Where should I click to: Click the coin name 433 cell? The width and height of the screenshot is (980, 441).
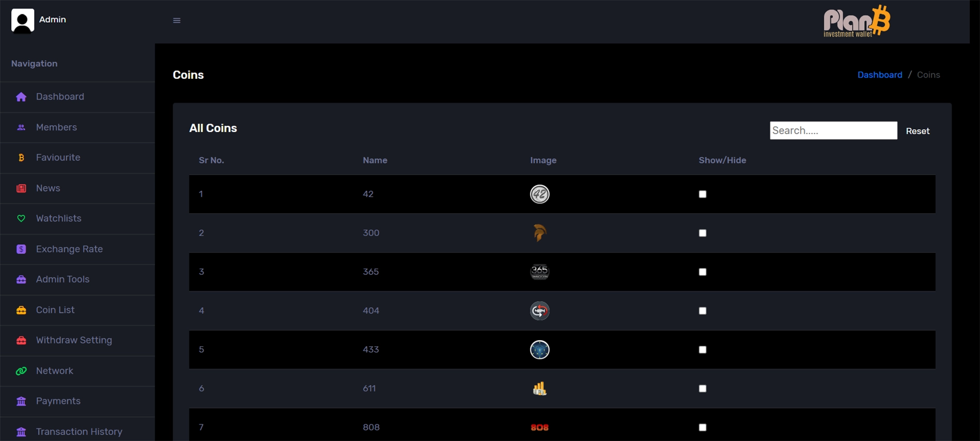(371, 349)
